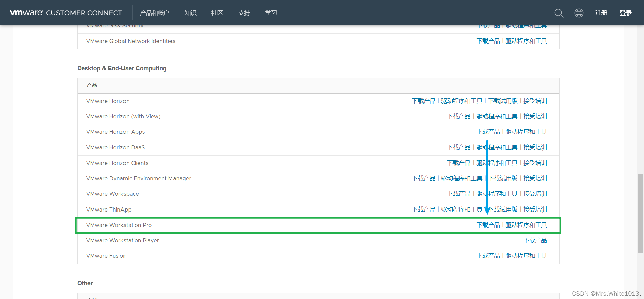
Task: Download product for VMware Workspace
Action: coord(459,194)
